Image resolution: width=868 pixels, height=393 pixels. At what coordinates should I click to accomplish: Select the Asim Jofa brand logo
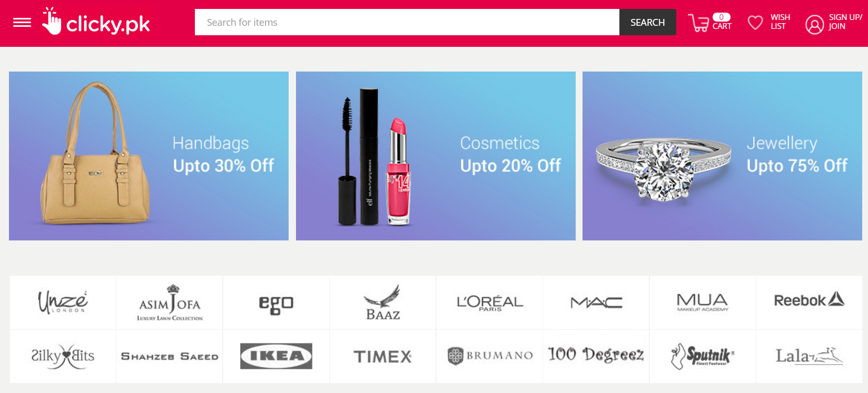point(170,303)
